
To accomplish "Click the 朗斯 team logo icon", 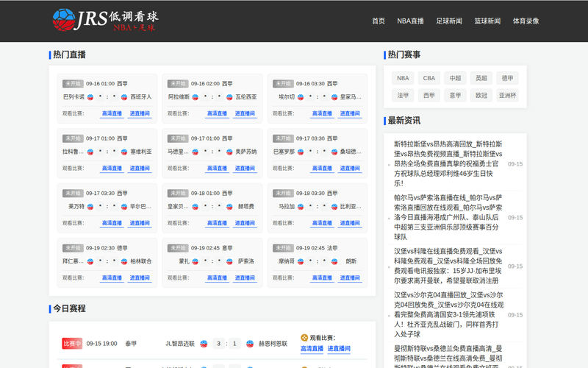I will click(334, 262).
